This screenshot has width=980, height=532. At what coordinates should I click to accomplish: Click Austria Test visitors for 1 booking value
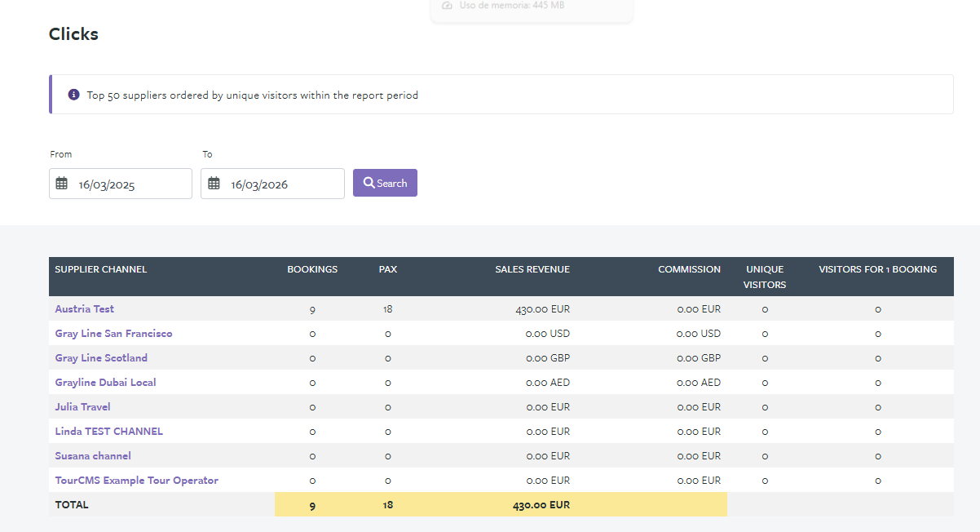(x=878, y=309)
